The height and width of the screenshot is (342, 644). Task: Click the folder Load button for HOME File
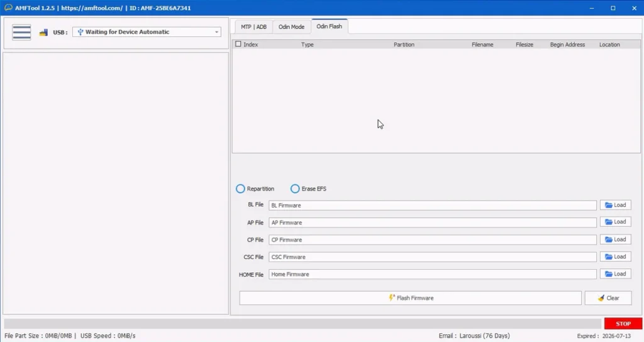pos(615,274)
